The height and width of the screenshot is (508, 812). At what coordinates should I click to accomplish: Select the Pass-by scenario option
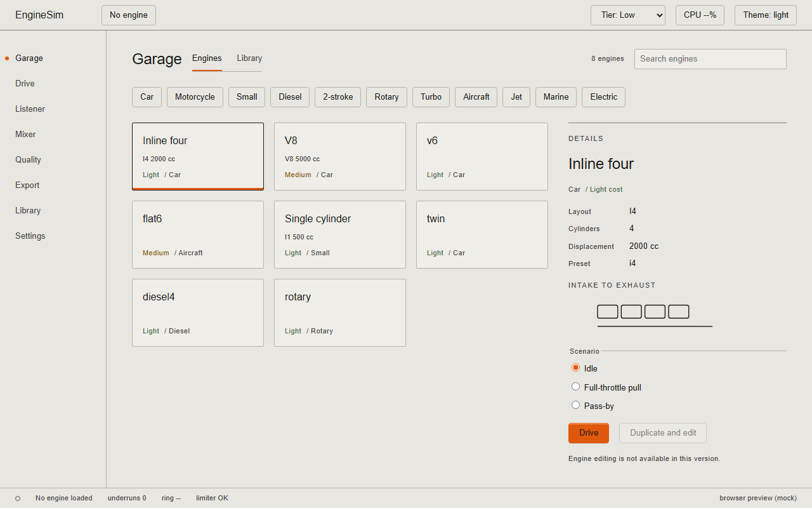(x=576, y=405)
